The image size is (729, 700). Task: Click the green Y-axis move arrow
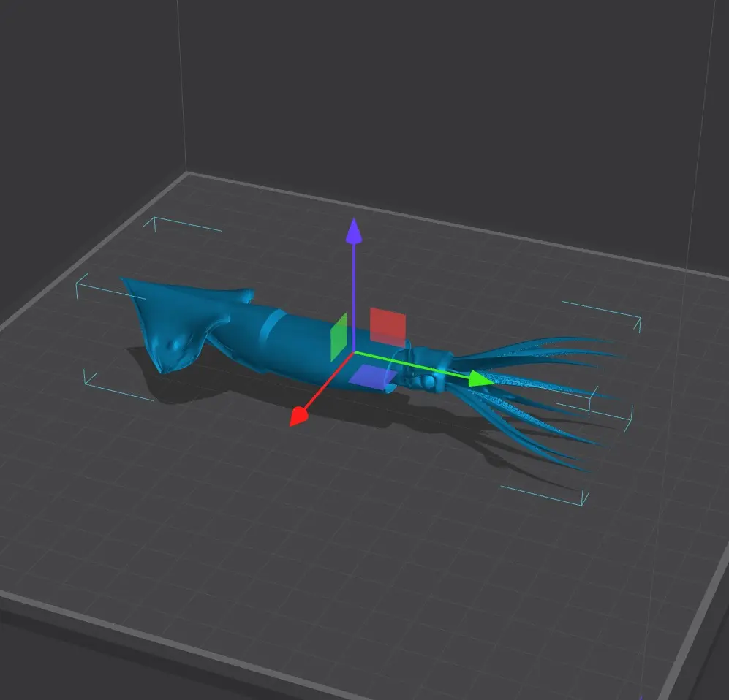tap(480, 379)
